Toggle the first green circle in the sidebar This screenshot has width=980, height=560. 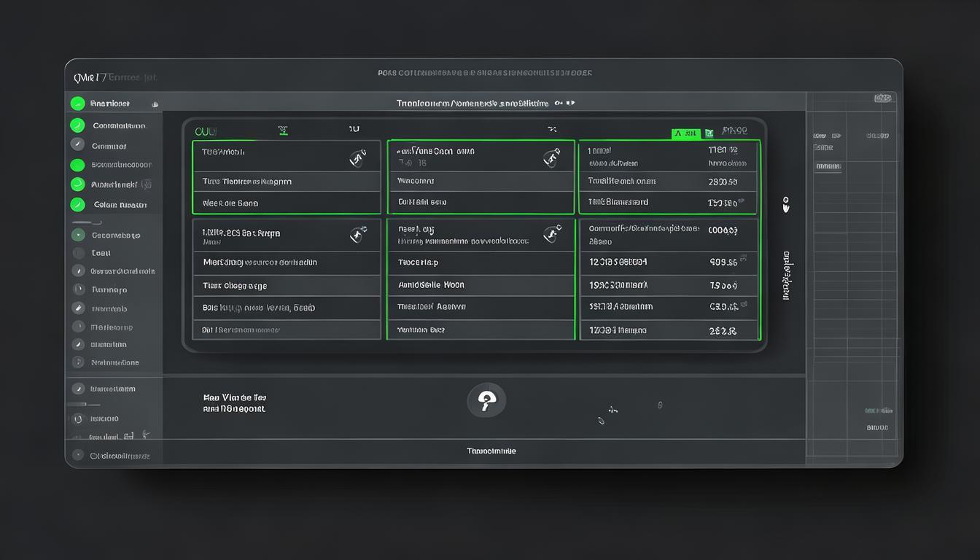(77, 104)
